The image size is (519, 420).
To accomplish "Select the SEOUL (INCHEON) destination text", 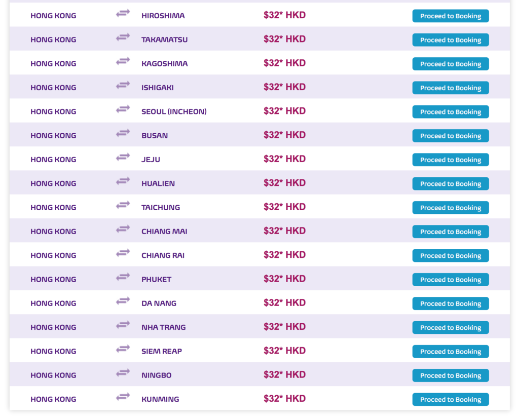I will click(174, 111).
